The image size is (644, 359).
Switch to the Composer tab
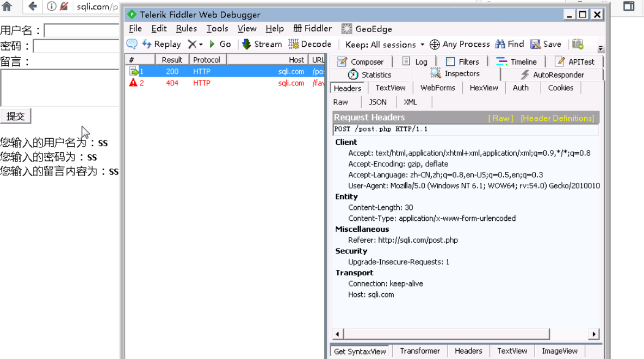[360, 61]
